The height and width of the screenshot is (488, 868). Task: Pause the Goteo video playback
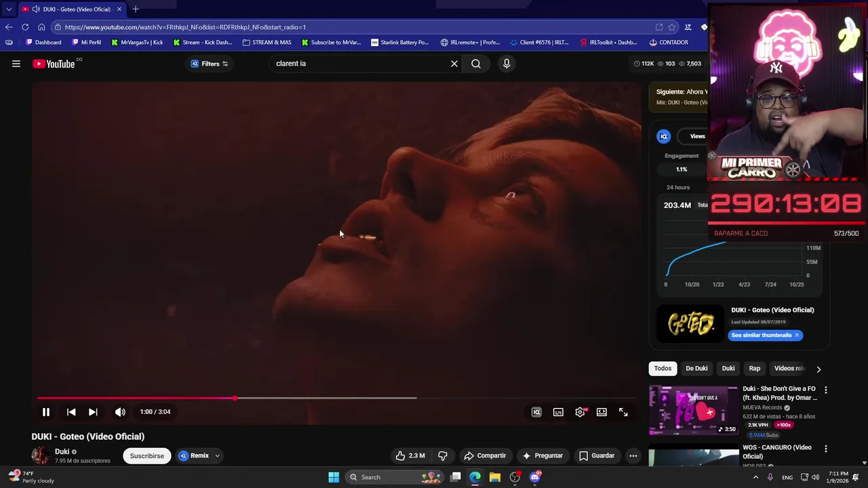[x=46, y=411]
